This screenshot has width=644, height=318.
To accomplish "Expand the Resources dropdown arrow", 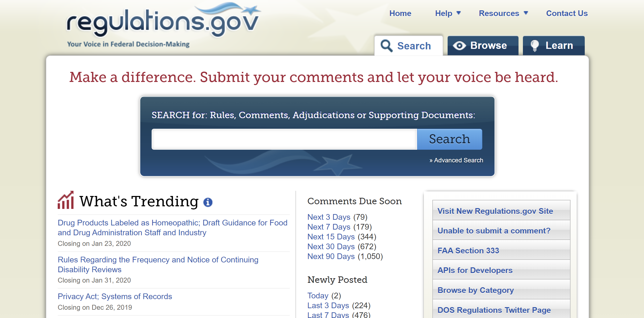I will (526, 13).
